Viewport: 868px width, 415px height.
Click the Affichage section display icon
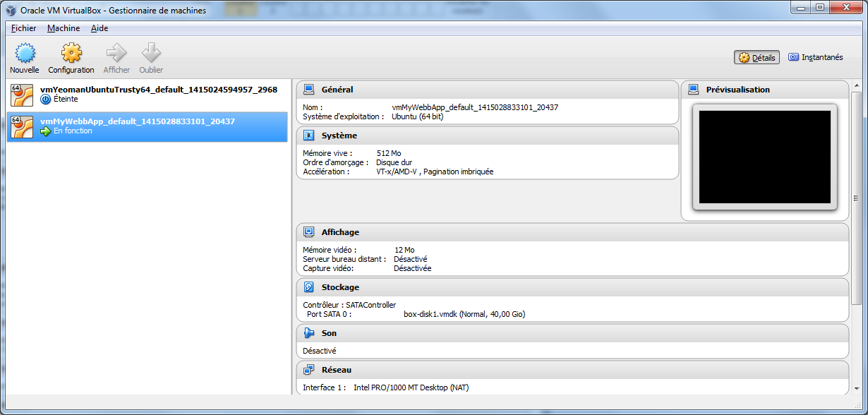coord(308,232)
